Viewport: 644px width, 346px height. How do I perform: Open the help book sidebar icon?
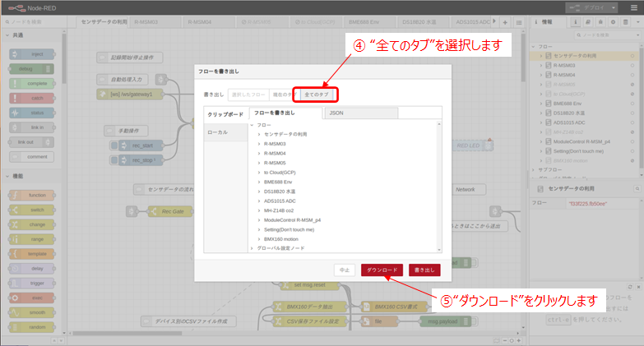[x=586, y=22]
